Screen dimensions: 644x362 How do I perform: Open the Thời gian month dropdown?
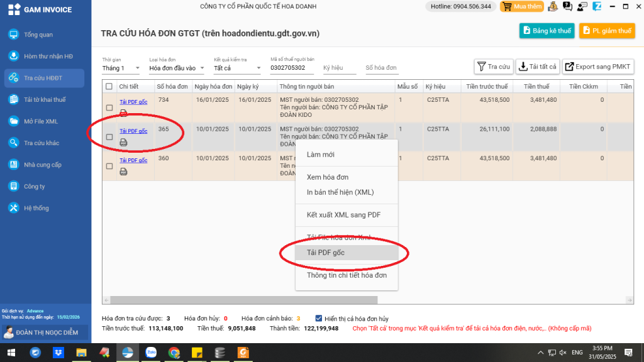pyautogui.click(x=121, y=68)
